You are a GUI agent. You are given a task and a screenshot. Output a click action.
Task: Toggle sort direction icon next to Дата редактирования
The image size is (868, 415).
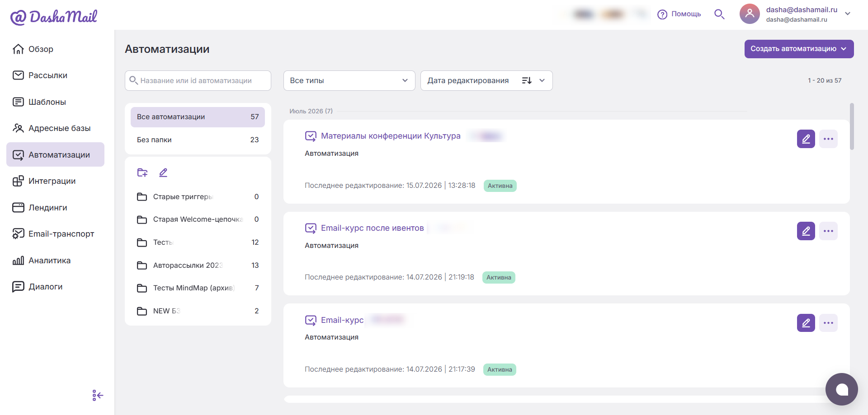click(527, 80)
